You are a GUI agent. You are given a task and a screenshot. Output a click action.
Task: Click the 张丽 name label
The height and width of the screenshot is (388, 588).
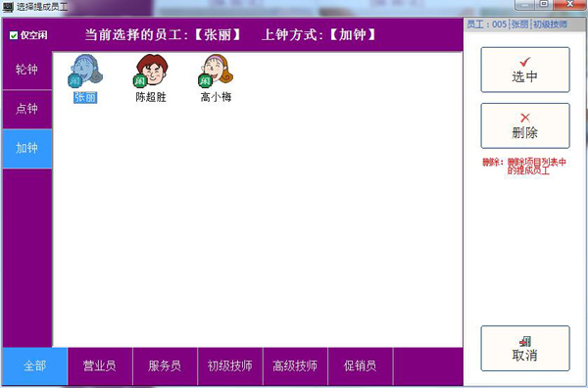[85, 98]
